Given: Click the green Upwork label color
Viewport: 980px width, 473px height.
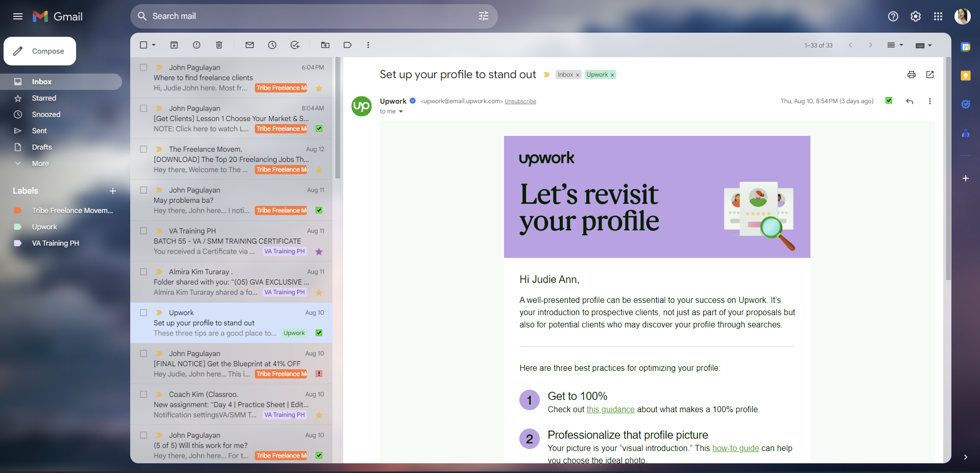Looking at the screenshot, I should [x=17, y=227].
